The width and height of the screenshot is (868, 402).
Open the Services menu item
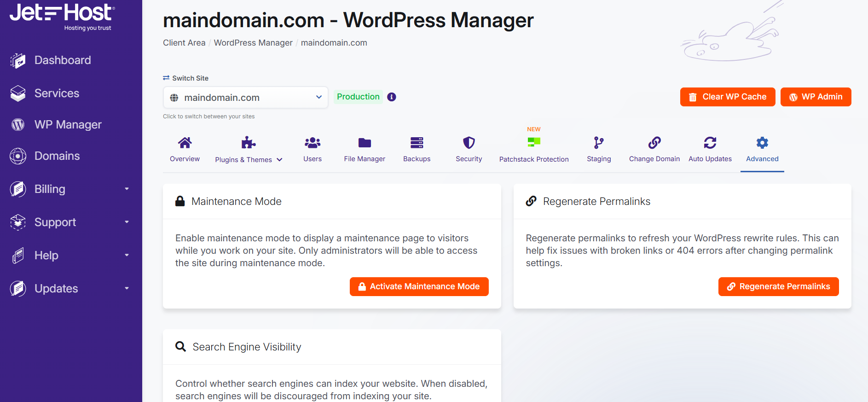click(x=57, y=93)
